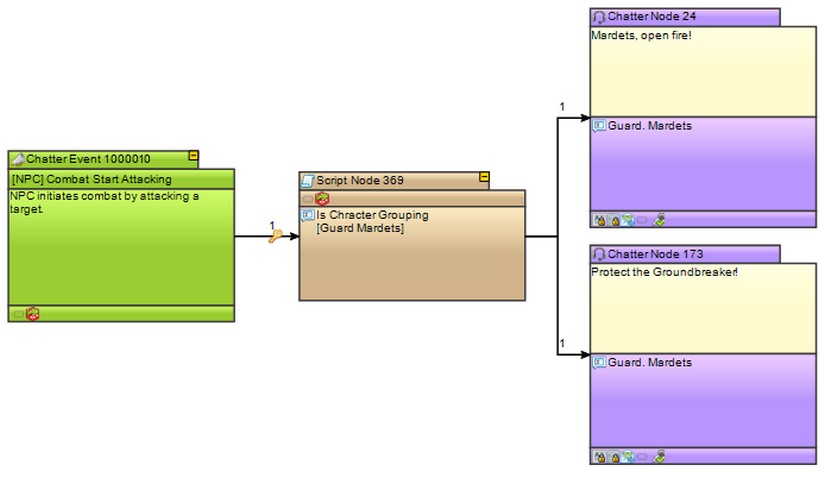Click the headset icon on Chatter Node 24
This screenshot has height=478, width=825.
click(x=599, y=17)
